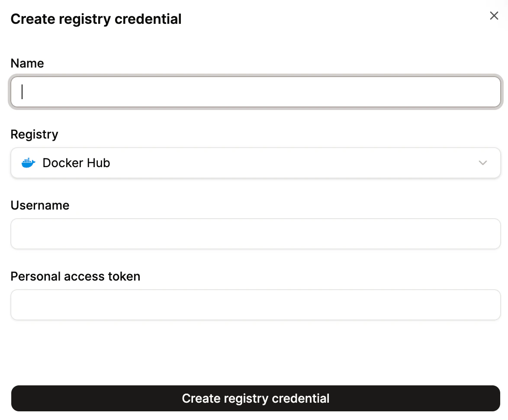Click the Name field label
Screen dimensions: 508x420
[x=27, y=63]
